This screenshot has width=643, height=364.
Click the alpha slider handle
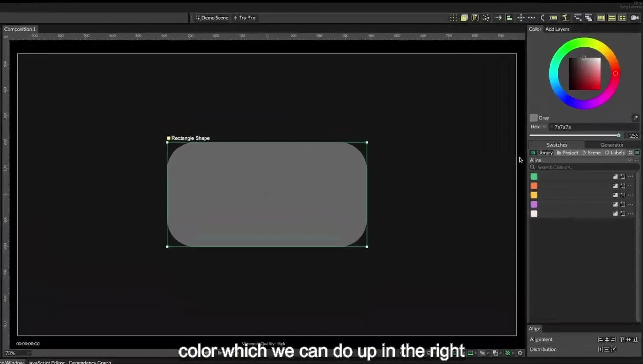618,135
